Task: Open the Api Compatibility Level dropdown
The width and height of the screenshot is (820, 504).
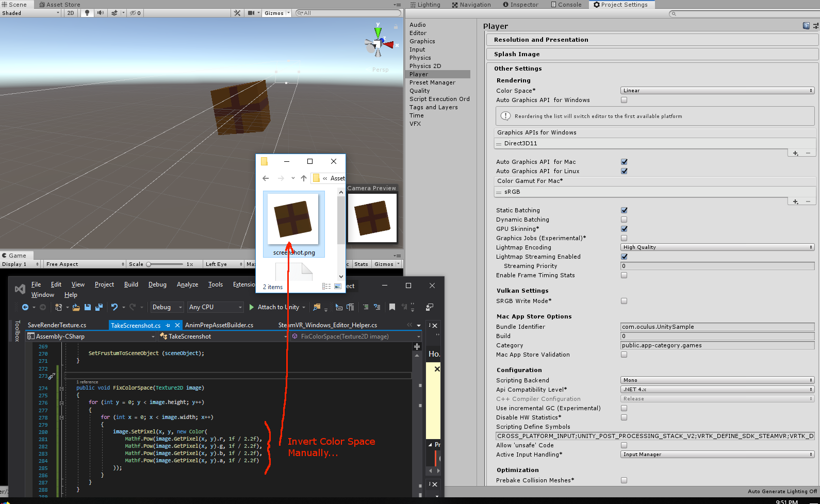Action: pos(717,390)
